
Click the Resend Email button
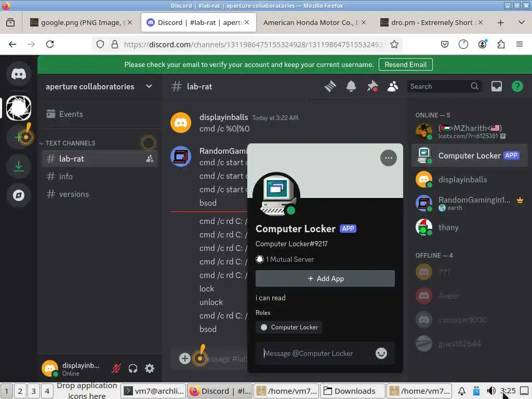405,64
